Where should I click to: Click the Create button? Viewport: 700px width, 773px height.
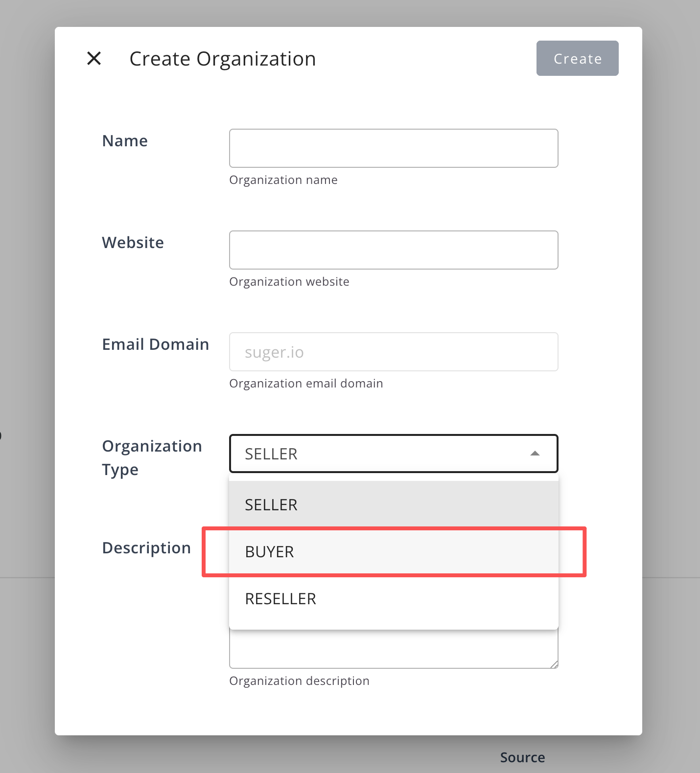click(577, 58)
